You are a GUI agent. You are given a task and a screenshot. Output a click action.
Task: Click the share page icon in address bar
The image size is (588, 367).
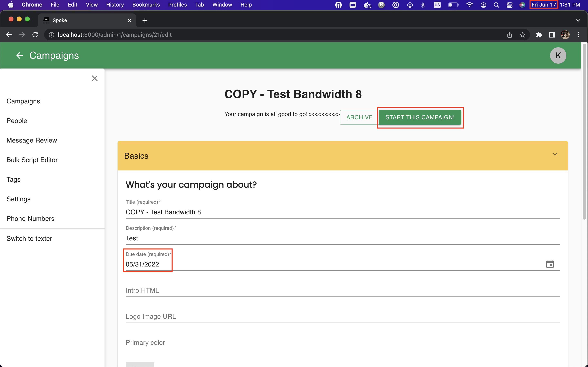tap(510, 35)
